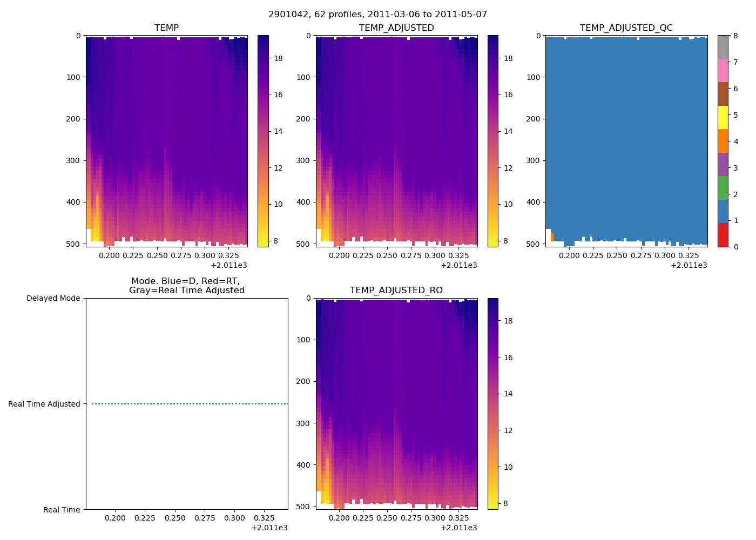Click the figure title with float ID 2901042

click(377, 15)
